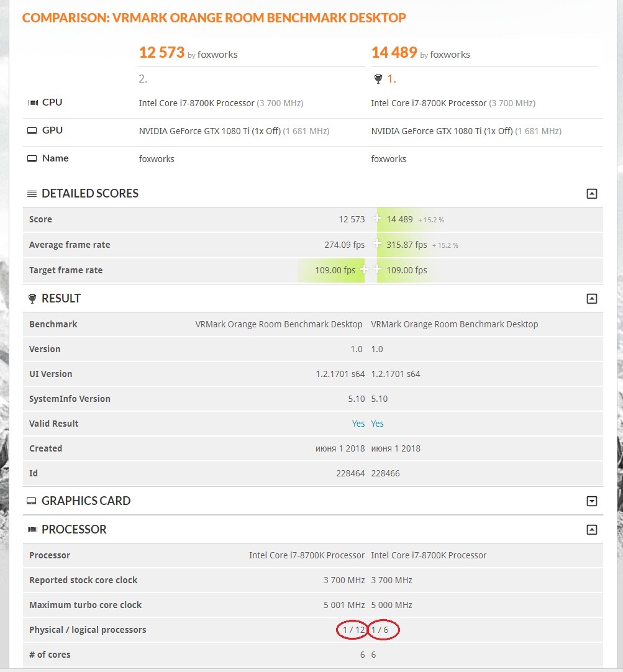Collapse the Detailed Scores section
Viewport: 623px width, 672px height.
[x=591, y=194]
